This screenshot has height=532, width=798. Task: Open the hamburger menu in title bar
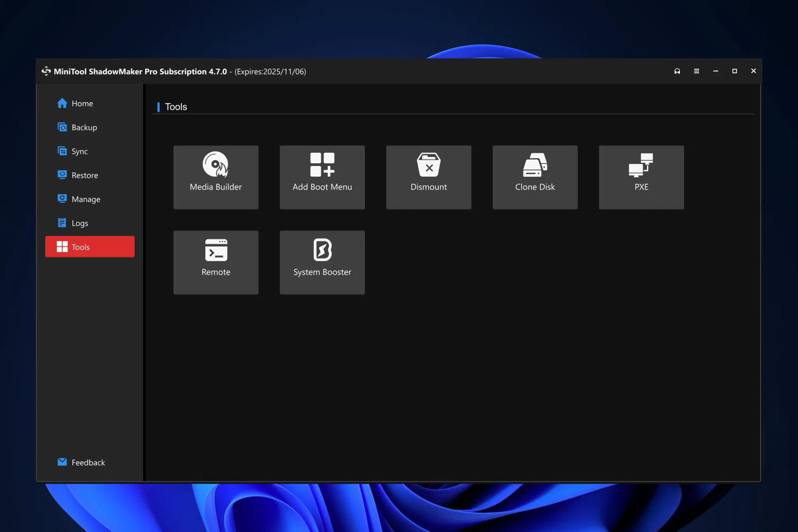[696, 71]
